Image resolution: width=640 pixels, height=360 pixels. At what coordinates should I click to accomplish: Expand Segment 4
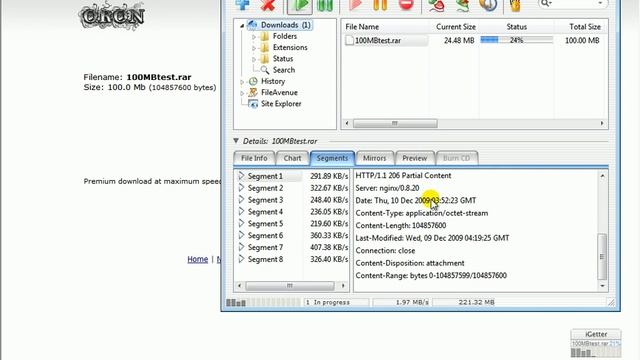(x=241, y=211)
